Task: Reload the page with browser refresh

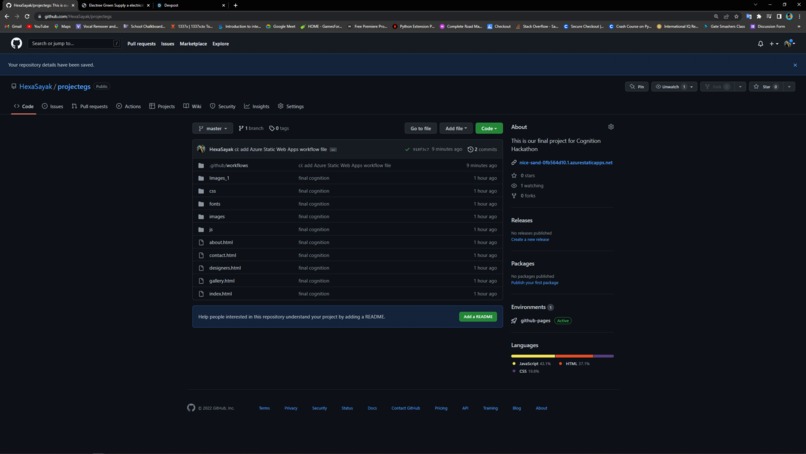Action: pyautogui.click(x=27, y=16)
